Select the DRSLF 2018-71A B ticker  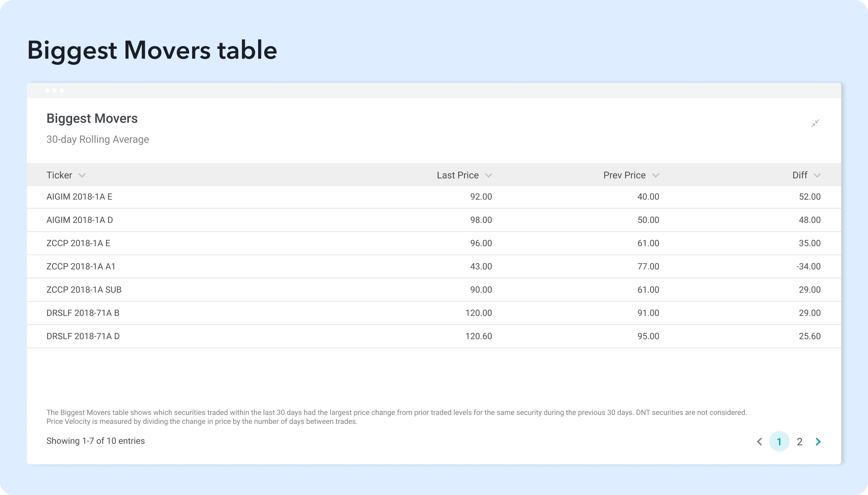tap(83, 313)
